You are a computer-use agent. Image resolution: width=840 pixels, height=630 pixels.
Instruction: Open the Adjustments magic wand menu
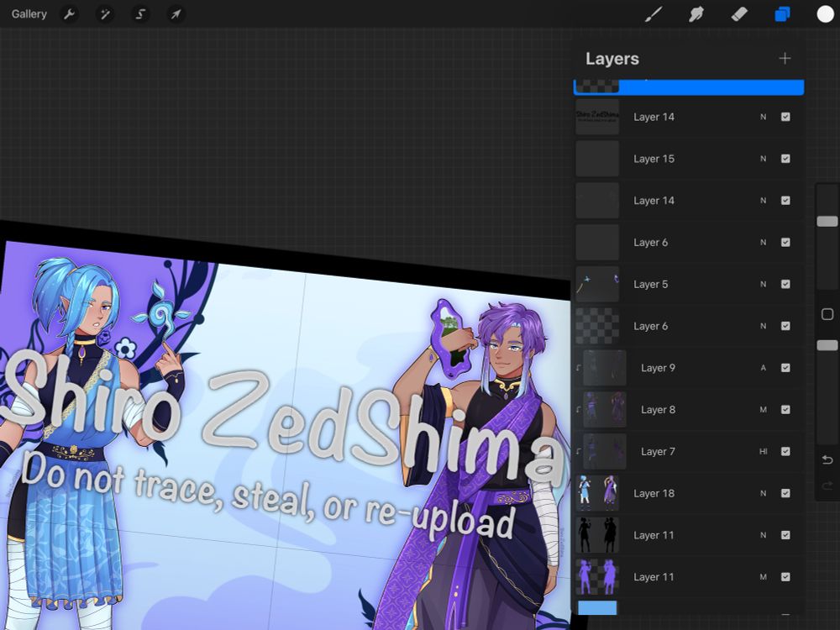pos(104,14)
